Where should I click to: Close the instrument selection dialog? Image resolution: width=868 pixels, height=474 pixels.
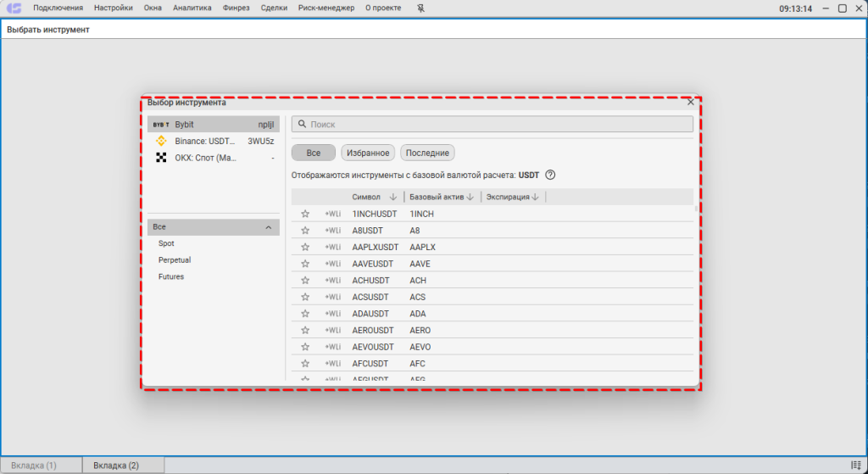691,102
